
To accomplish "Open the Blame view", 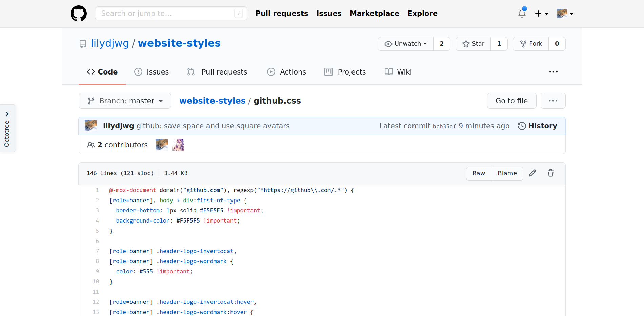I will [x=507, y=173].
